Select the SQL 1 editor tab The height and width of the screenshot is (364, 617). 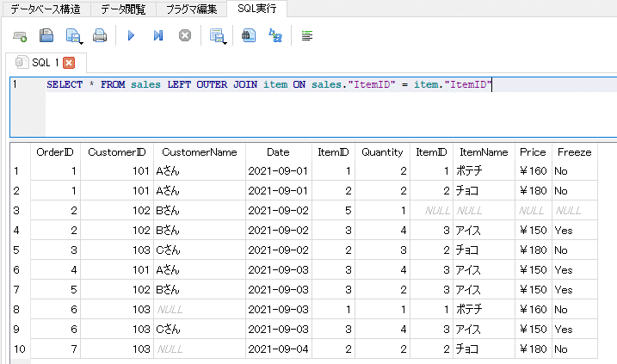46,63
